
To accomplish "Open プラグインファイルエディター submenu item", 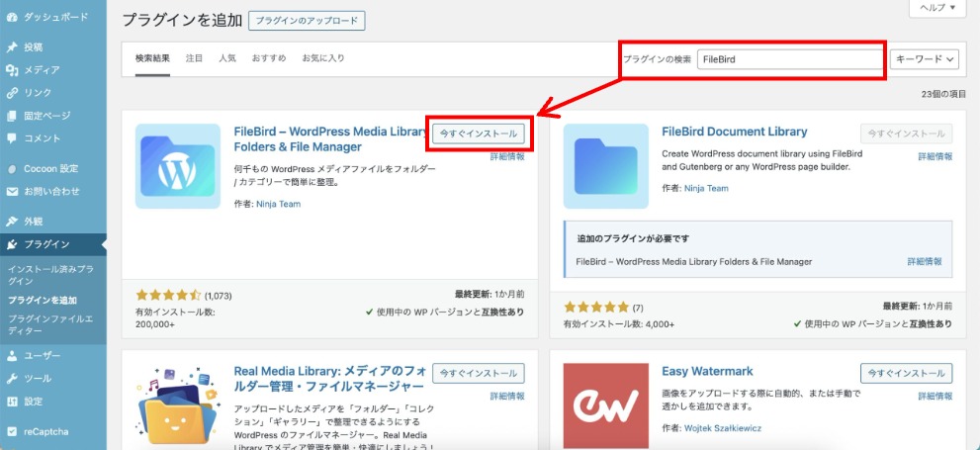I will [50, 324].
